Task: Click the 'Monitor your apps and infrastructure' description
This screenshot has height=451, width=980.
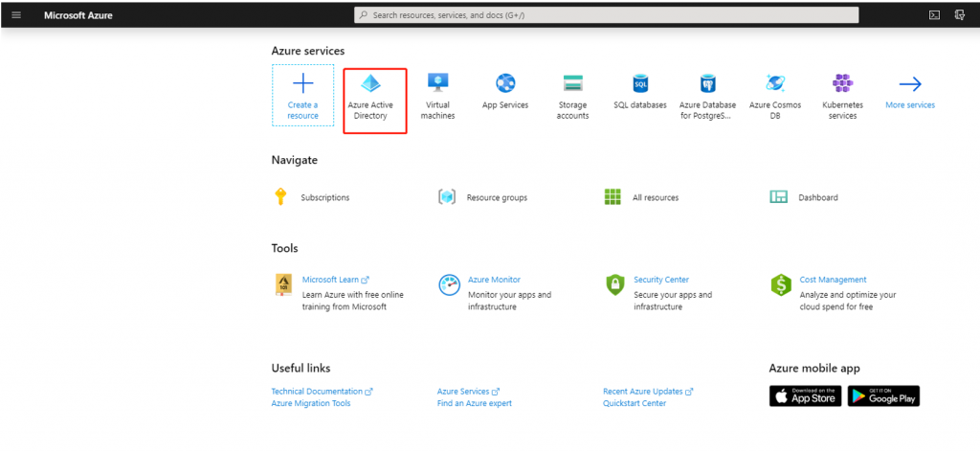Action: (x=510, y=301)
